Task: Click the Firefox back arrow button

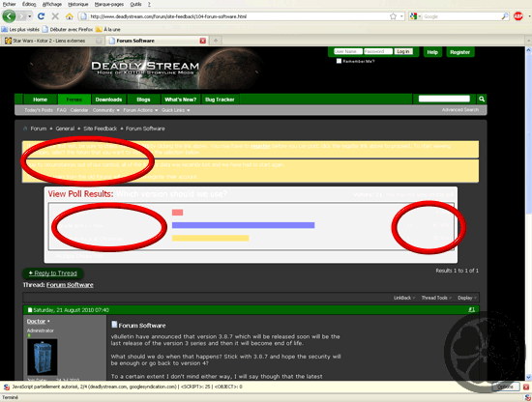Action: (9, 15)
